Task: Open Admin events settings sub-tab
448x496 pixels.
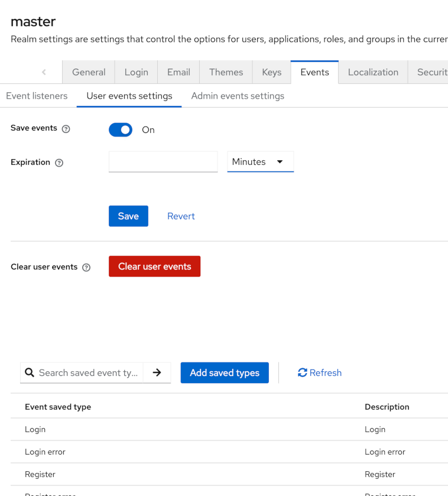Action: 238,96
